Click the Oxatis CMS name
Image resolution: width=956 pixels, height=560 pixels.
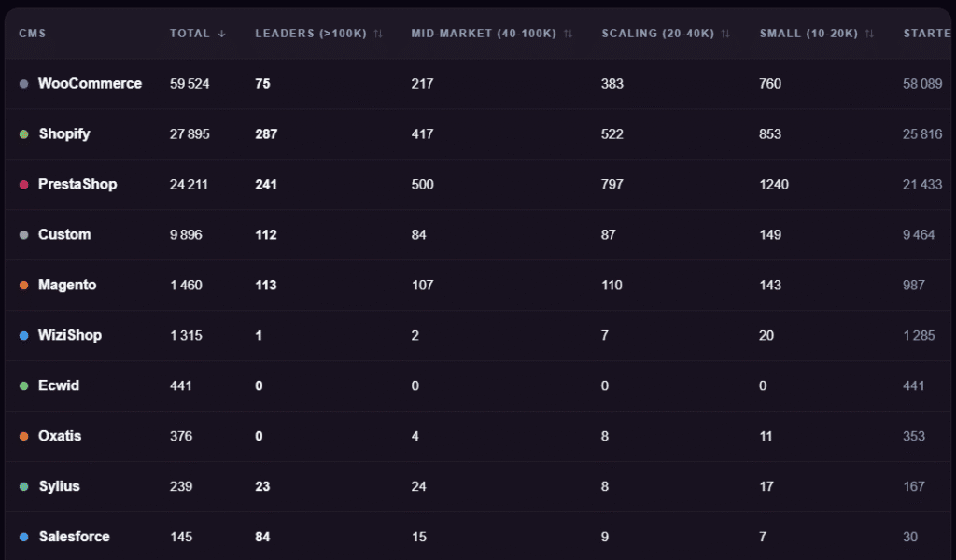click(x=60, y=436)
